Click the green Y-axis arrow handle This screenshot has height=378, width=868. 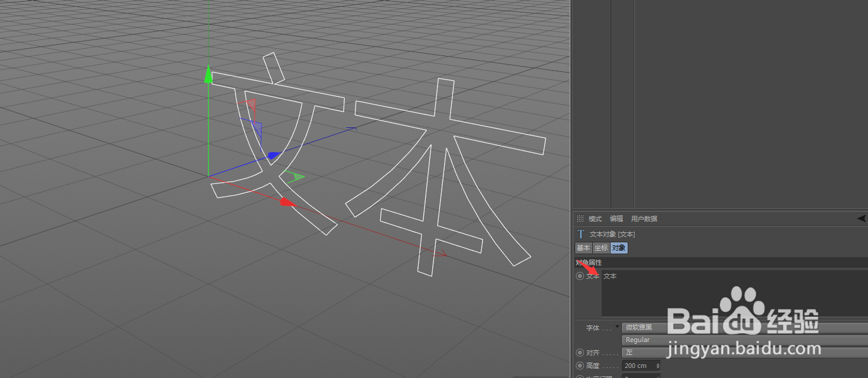tap(208, 75)
